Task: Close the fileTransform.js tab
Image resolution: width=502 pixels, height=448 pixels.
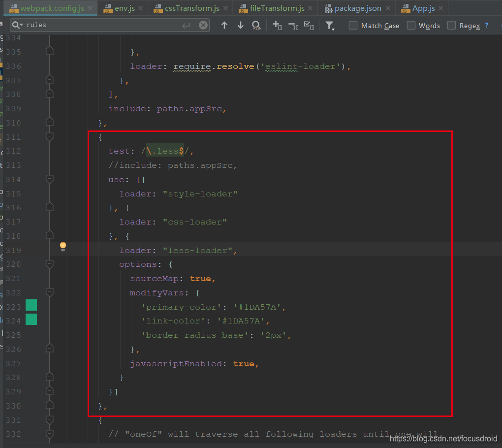Action: tap(310, 8)
